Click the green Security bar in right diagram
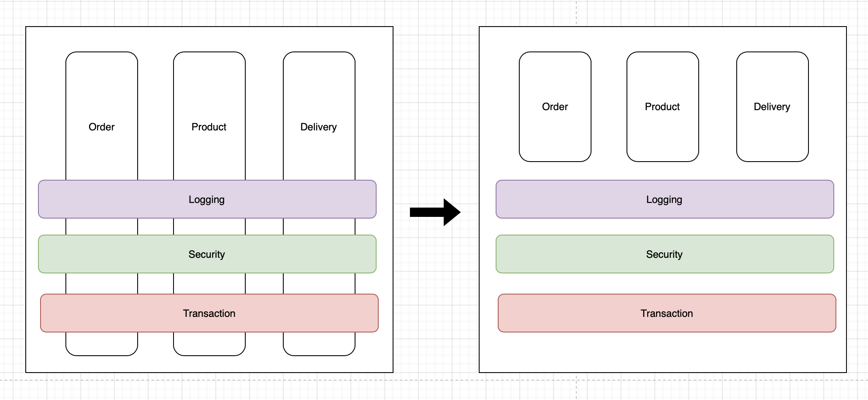This screenshot has width=868, height=400. tap(665, 254)
